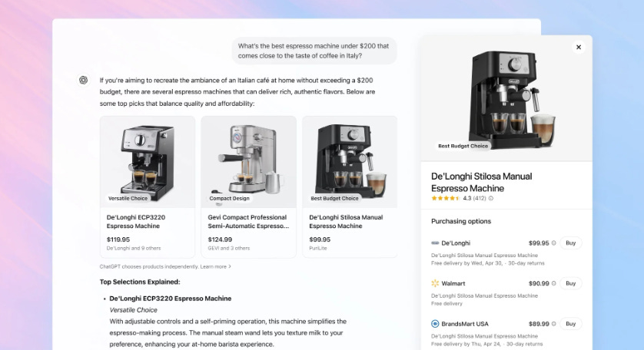Click the 'GEVI and 3 others' sellers text
Screen dimensions: 644x350
click(x=228, y=248)
